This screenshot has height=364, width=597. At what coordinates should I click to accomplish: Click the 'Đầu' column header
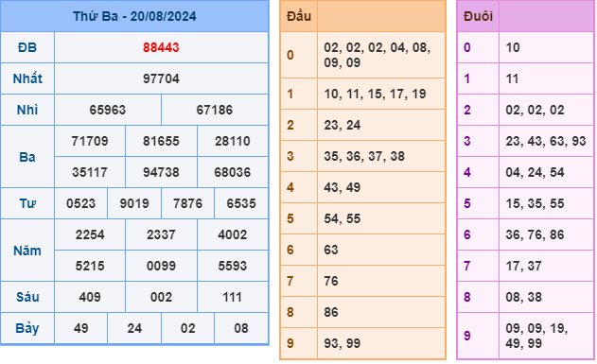pyautogui.click(x=299, y=16)
